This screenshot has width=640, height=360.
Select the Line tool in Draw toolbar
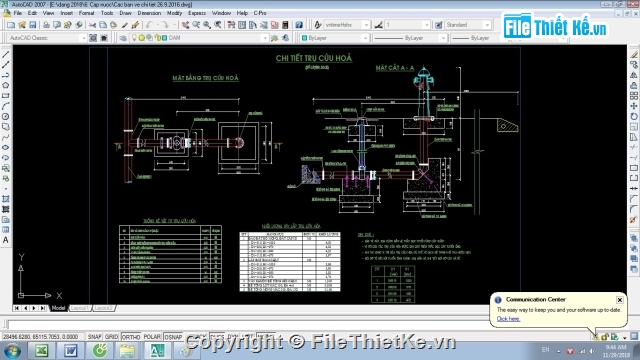point(6,54)
